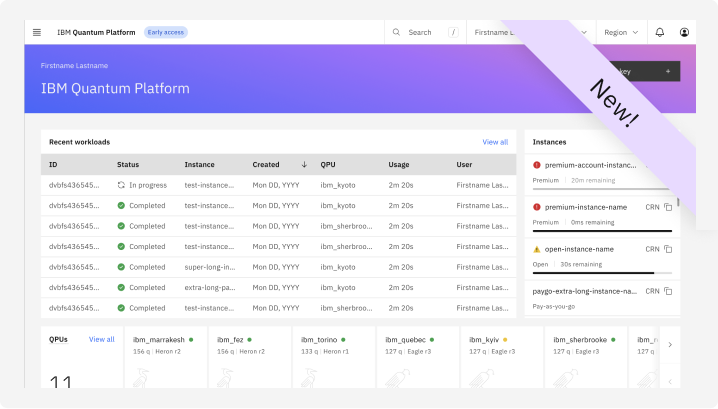This screenshot has height=409, width=718.
Task: Click the slash shortcut badge in search
Action: pos(453,32)
